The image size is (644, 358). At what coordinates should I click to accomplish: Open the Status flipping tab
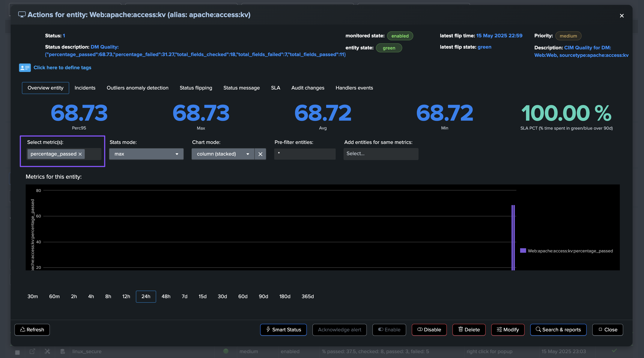pyautogui.click(x=196, y=88)
